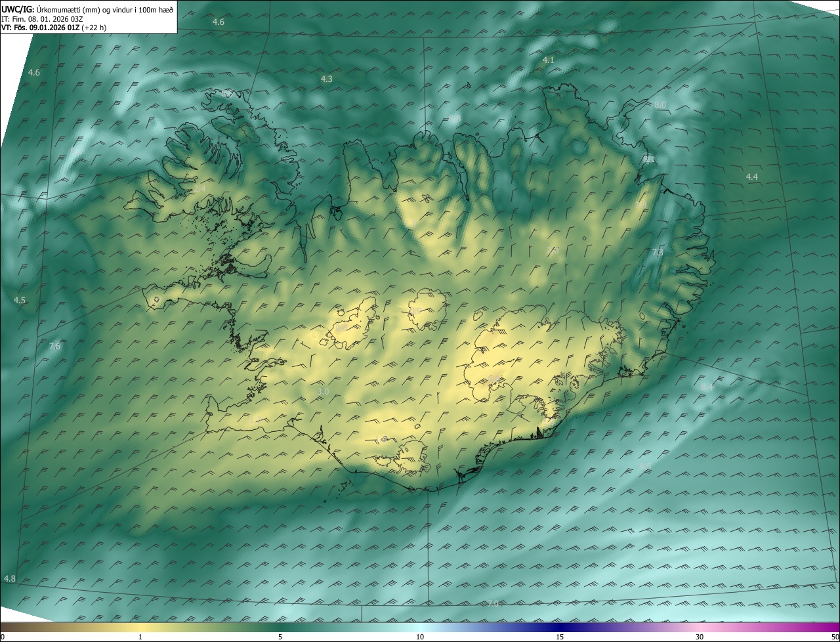Image resolution: width=840 pixels, height=642 pixels.
Task: Click the 'UWC/IG: Úrkomumætti (mm)' map title line
Action: [87, 9]
